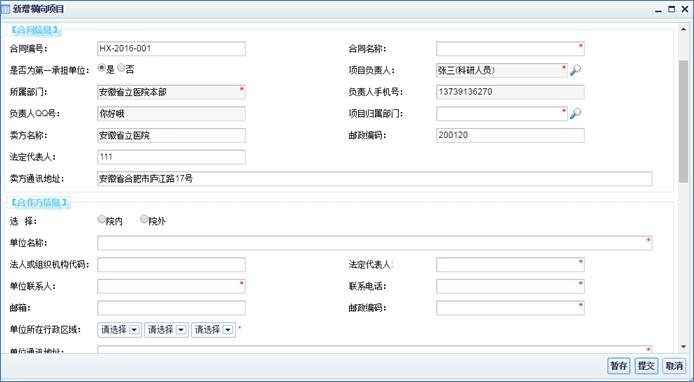Click the 暂存 button
Screen dimensions: 694x382
(x=619, y=366)
